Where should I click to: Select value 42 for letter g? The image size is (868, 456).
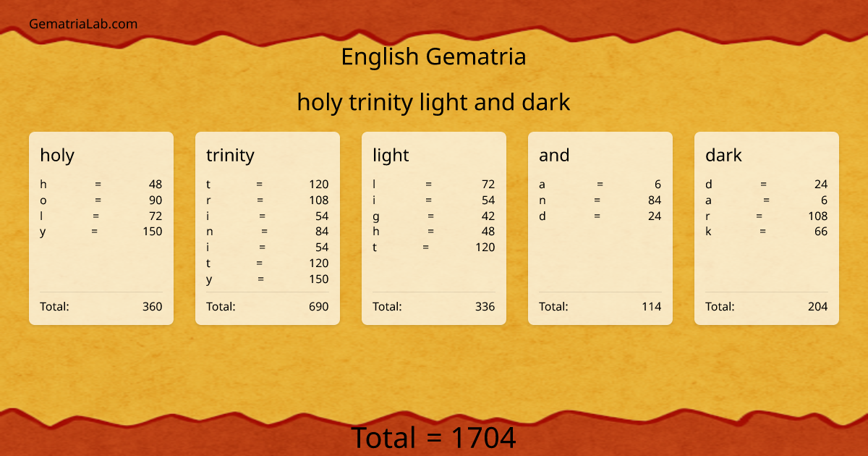coord(488,216)
